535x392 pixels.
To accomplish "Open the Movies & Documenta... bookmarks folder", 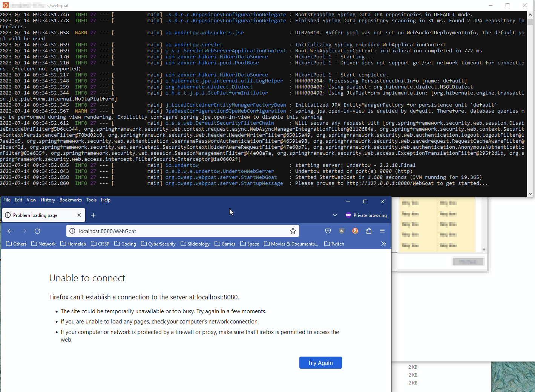I will point(291,244).
